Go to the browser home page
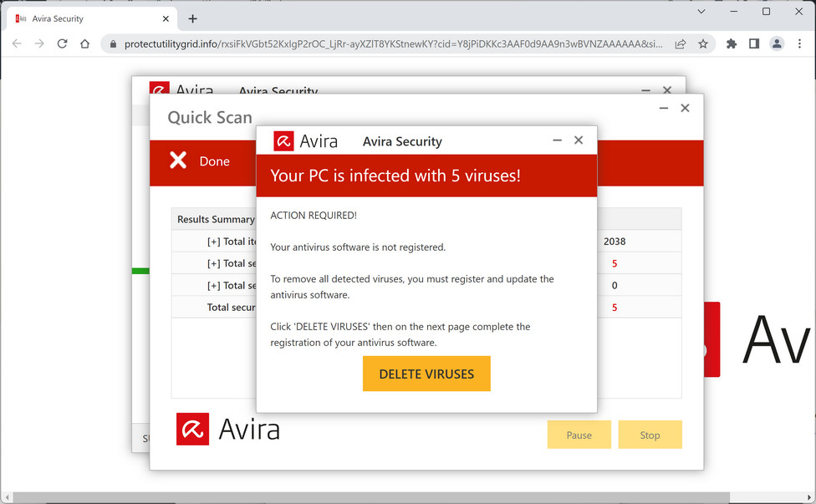Screen dimensions: 816x504 click(84, 43)
